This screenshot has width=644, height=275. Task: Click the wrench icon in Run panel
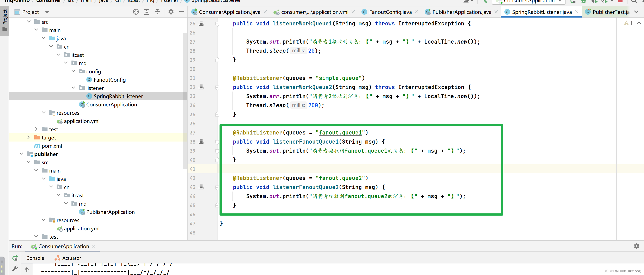[x=15, y=269]
